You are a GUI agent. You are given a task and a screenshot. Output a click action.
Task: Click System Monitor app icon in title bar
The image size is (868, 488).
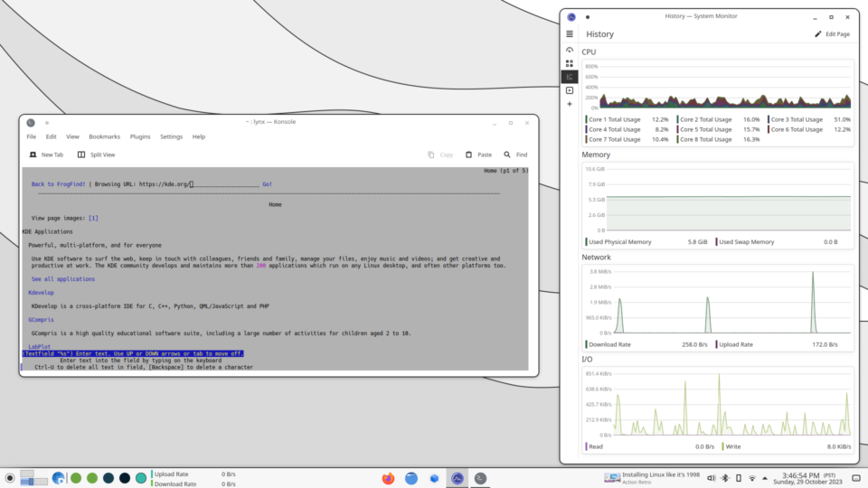coord(571,17)
